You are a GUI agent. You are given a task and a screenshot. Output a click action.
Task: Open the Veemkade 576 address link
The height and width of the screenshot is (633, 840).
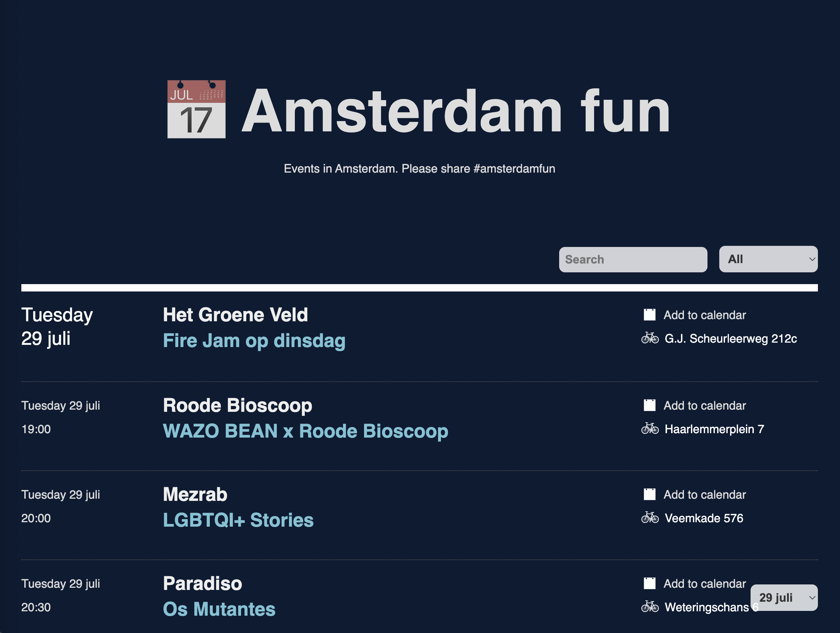(x=704, y=518)
